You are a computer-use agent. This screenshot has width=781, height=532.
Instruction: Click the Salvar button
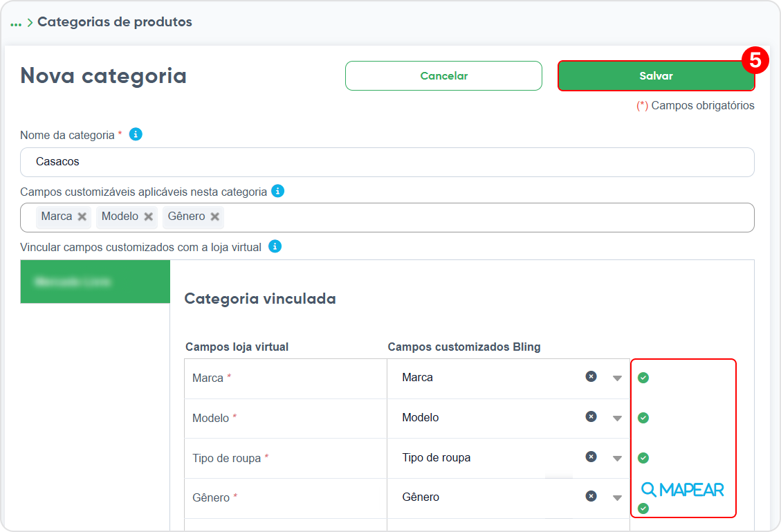click(x=656, y=75)
